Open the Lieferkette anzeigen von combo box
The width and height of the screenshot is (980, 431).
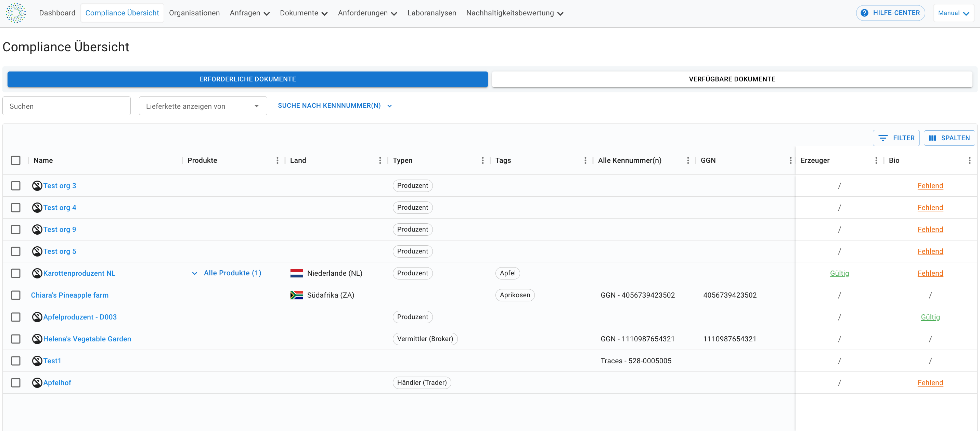coord(203,106)
